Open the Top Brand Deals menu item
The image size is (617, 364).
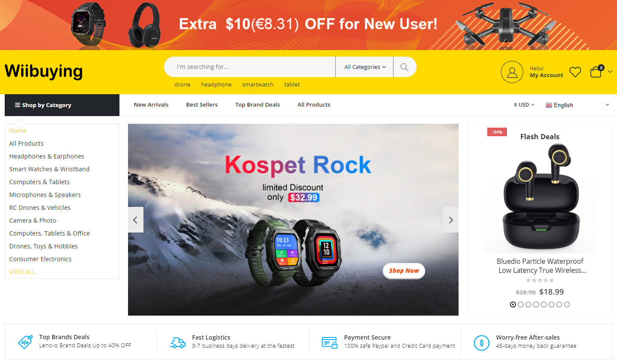257,105
